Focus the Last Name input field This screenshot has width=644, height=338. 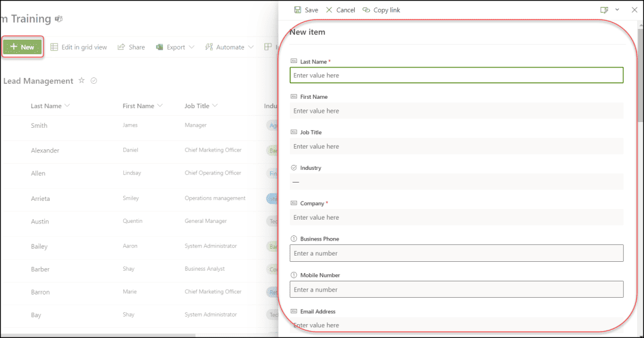(457, 76)
